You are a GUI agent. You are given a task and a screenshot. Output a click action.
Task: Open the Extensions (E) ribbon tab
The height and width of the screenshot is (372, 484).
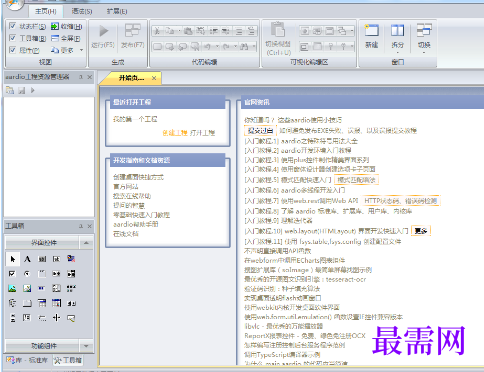tap(117, 11)
